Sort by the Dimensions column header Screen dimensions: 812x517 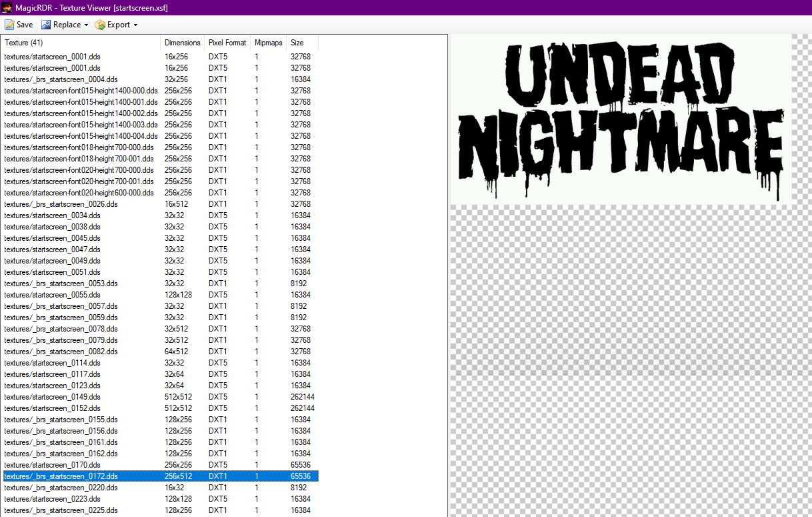184,43
